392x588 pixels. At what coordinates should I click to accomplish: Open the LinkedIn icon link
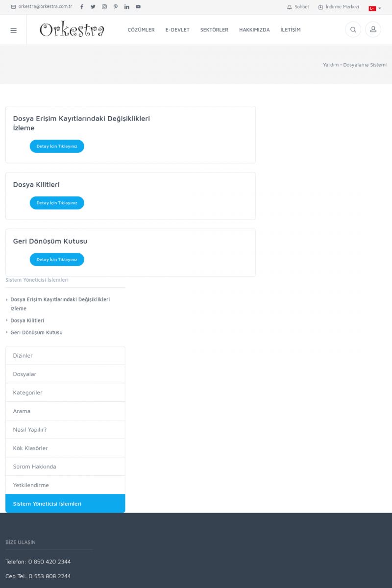click(127, 7)
